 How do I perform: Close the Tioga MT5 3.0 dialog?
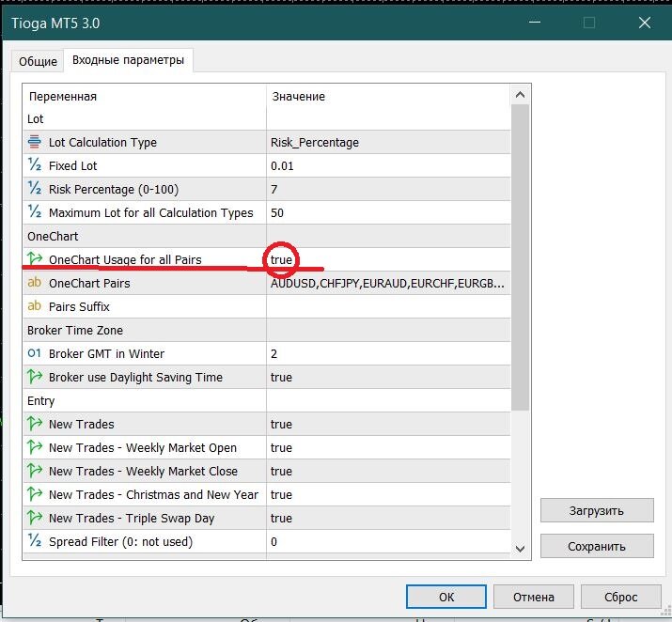[645, 23]
